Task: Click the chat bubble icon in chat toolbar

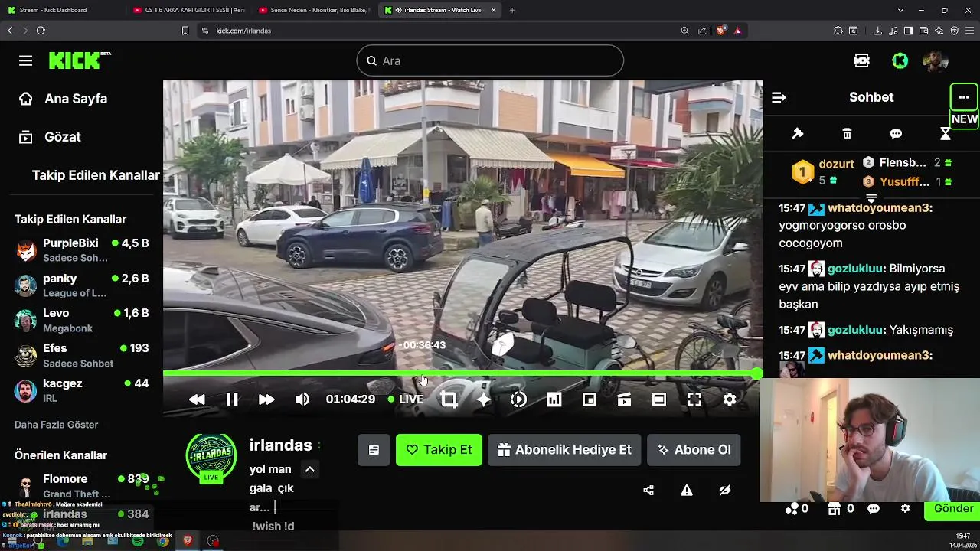Action: pyautogui.click(x=896, y=134)
